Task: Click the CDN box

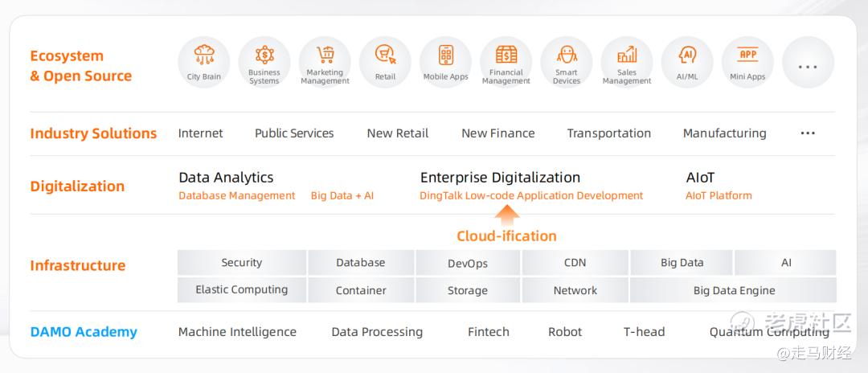Action: tap(575, 263)
